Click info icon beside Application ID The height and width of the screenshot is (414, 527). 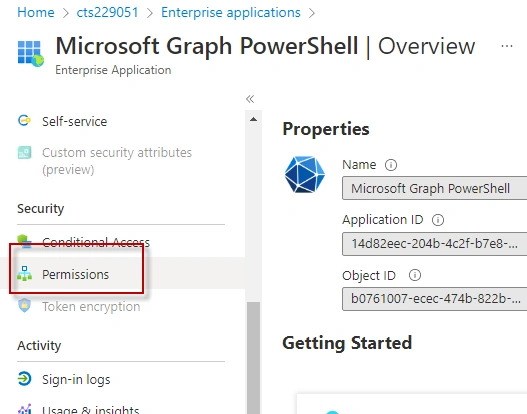438,220
